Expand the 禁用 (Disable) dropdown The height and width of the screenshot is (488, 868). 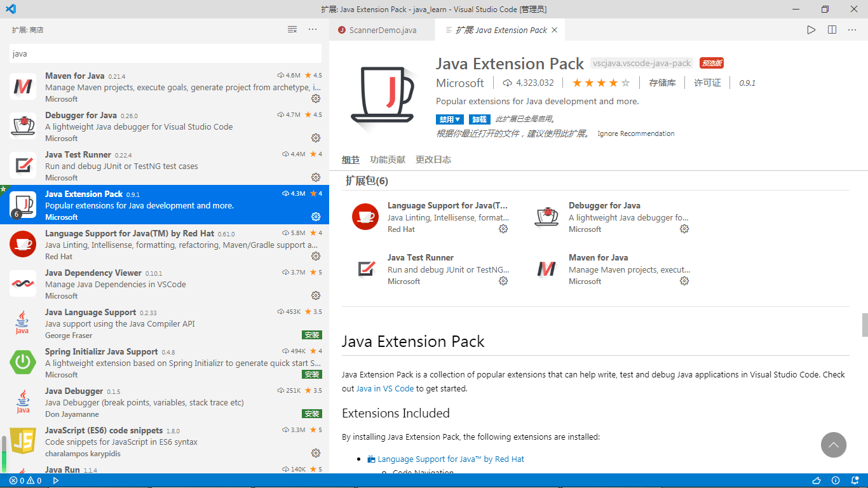tap(450, 119)
